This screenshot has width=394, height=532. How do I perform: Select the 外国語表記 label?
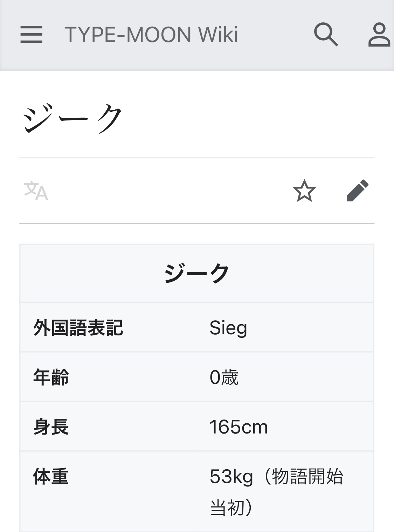[x=78, y=328]
